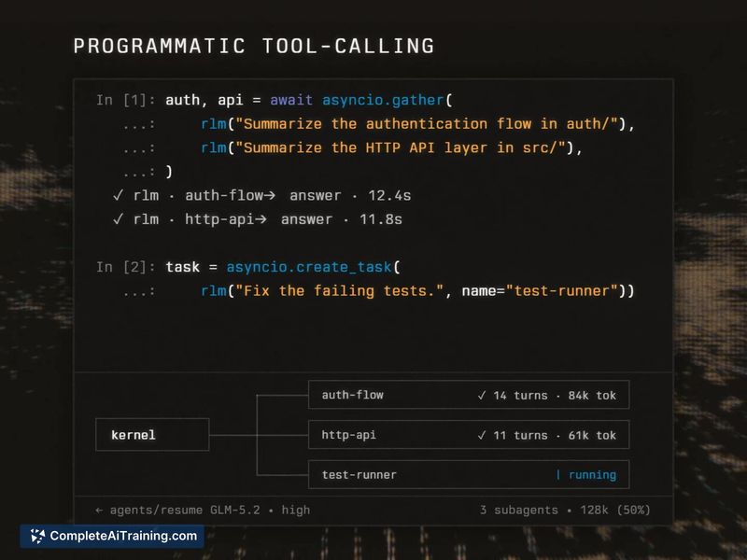Click the 'In [1]:' cell prompt
The width and height of the screenshot is (747, 560).
coord(126,100)
